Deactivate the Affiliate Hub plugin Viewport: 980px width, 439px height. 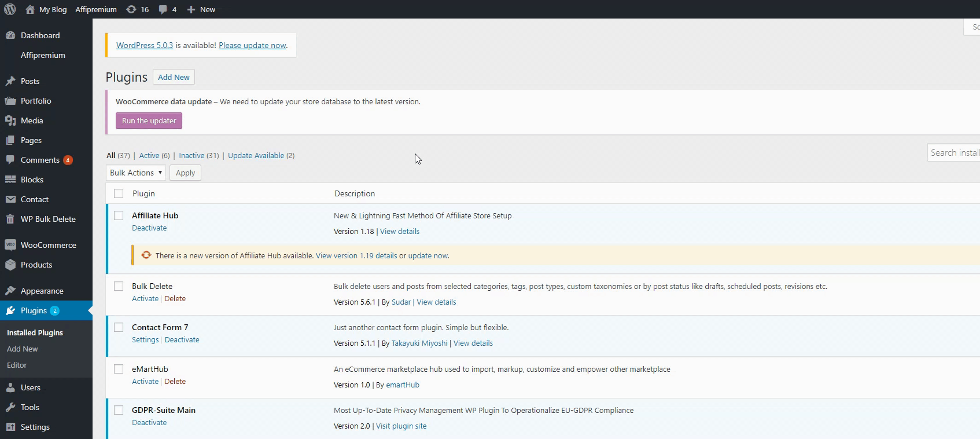[149, 228]
